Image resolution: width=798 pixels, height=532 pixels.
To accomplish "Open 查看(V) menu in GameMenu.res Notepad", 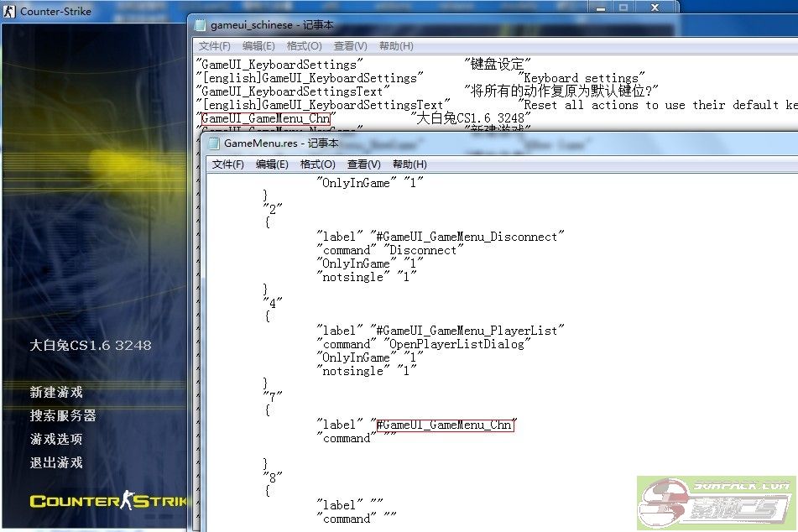I will click(363, 164).
